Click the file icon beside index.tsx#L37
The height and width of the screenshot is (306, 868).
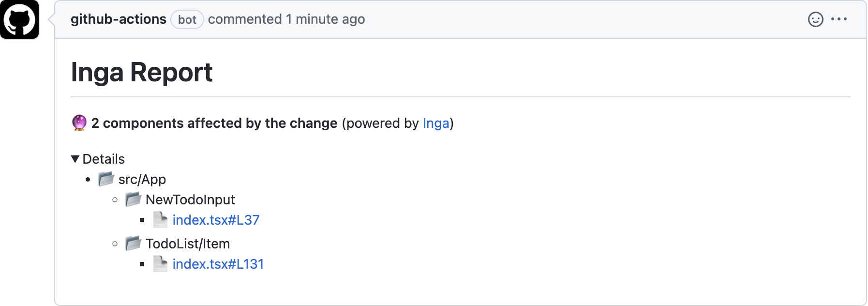160,219
